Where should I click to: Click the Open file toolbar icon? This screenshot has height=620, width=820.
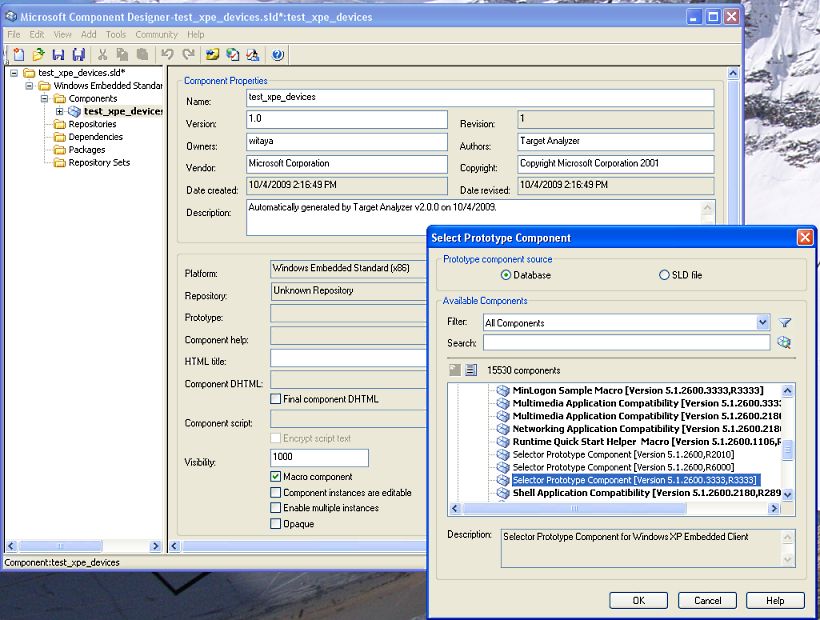click(x=38, y=55)
